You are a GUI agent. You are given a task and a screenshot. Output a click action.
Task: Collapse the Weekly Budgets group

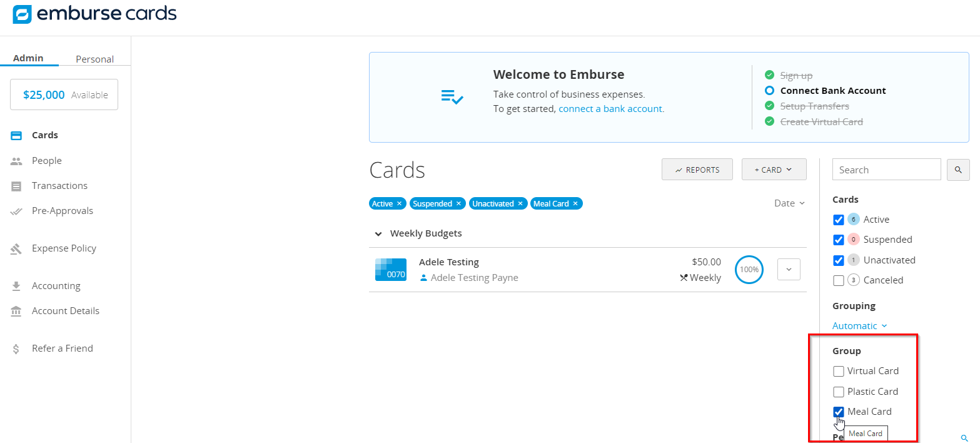click(x=378, y=233)
